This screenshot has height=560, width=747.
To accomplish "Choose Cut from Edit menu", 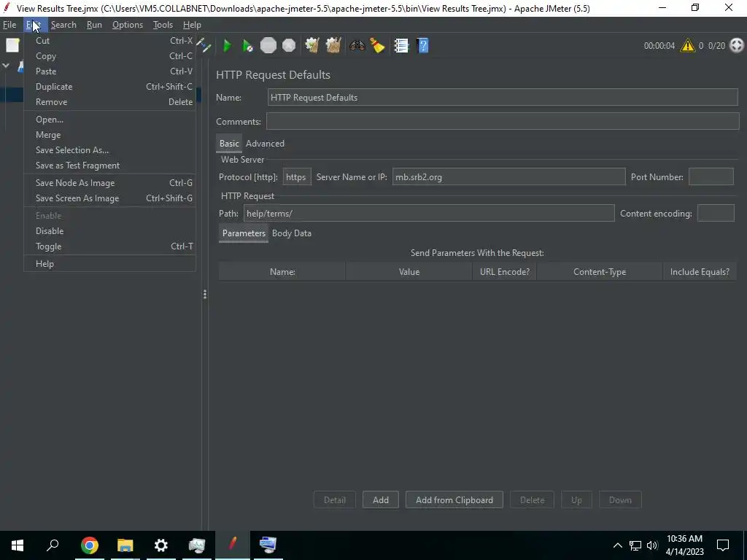I will click(109, 41).
